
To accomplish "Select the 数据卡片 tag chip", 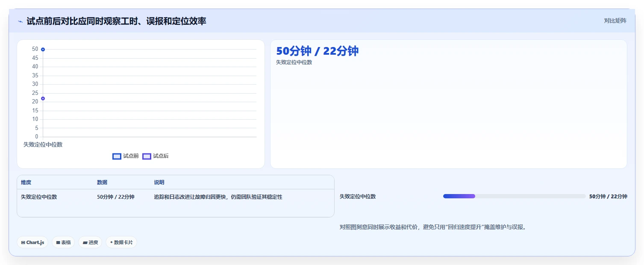I will point(121,242).
